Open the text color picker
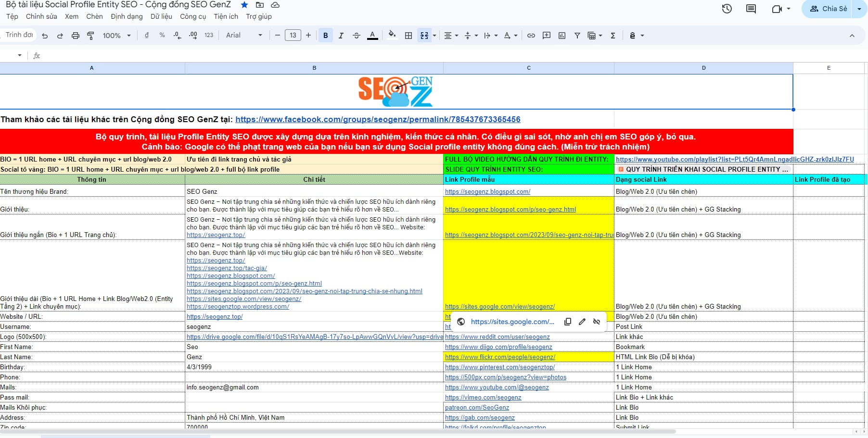 (372, 36)
